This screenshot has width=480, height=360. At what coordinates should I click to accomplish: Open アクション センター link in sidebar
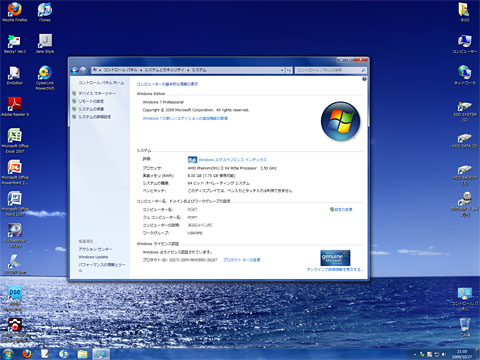pyautogui.click(x=95, y=249)
